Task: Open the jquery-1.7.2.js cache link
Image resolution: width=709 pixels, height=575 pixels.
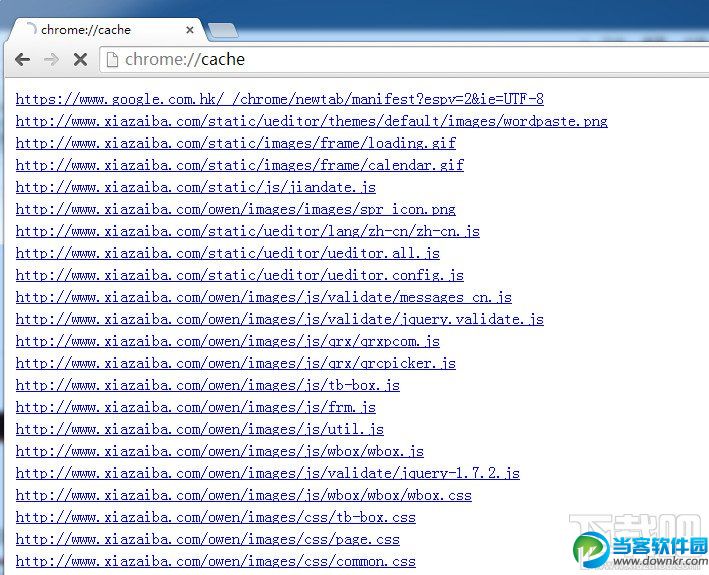Action: pos(268,473)
